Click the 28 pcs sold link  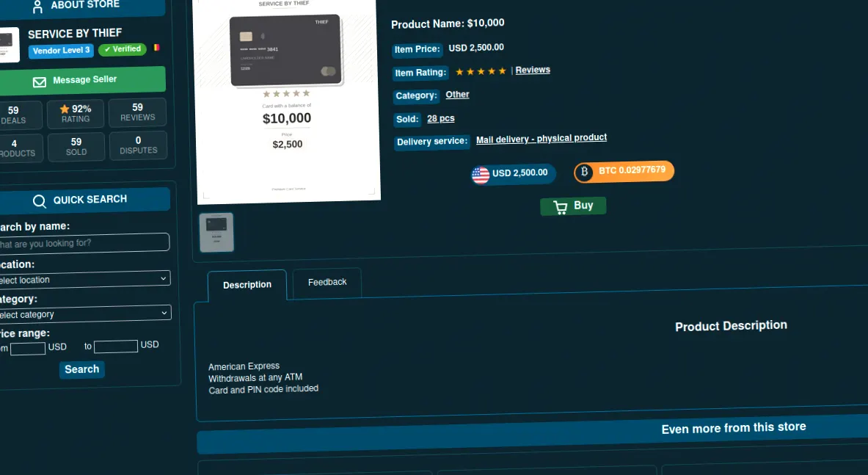pyautogui.click(x=441, y=118)
